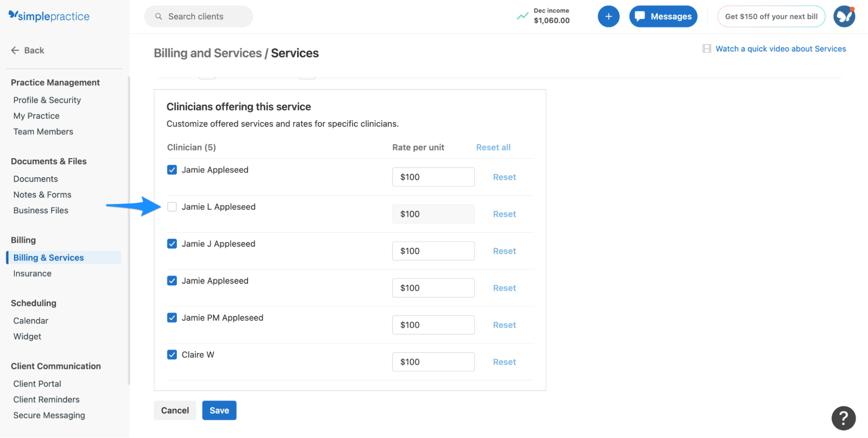
Task: Open Business Files
Action: [40, 210]
